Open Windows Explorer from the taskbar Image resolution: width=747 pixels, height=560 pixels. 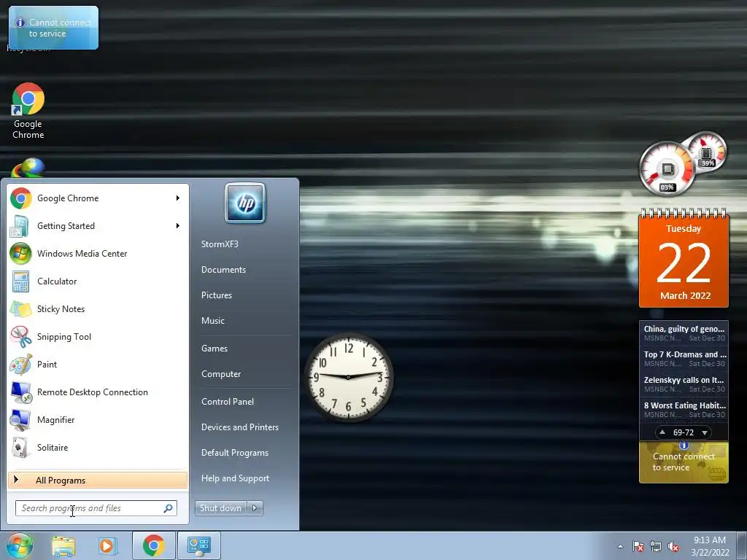63,545
